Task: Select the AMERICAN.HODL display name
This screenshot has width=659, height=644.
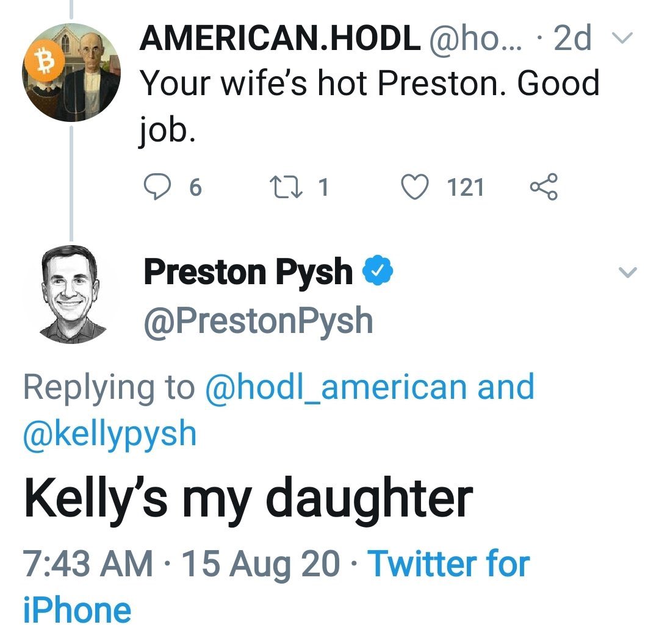Action: 279,39
